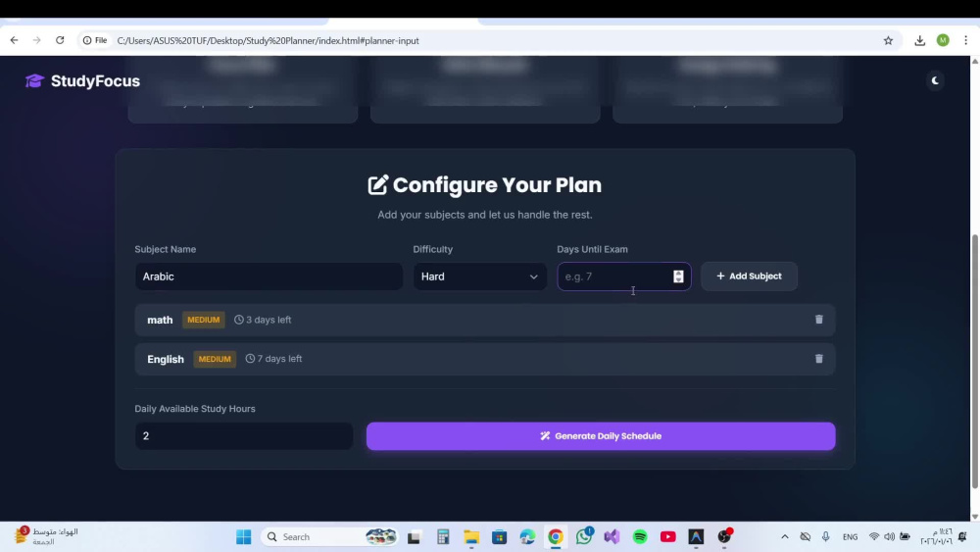980x552 pixels.
Task: Click the StudyFocus graduation cap logo icon
Action: coord(34,80)
